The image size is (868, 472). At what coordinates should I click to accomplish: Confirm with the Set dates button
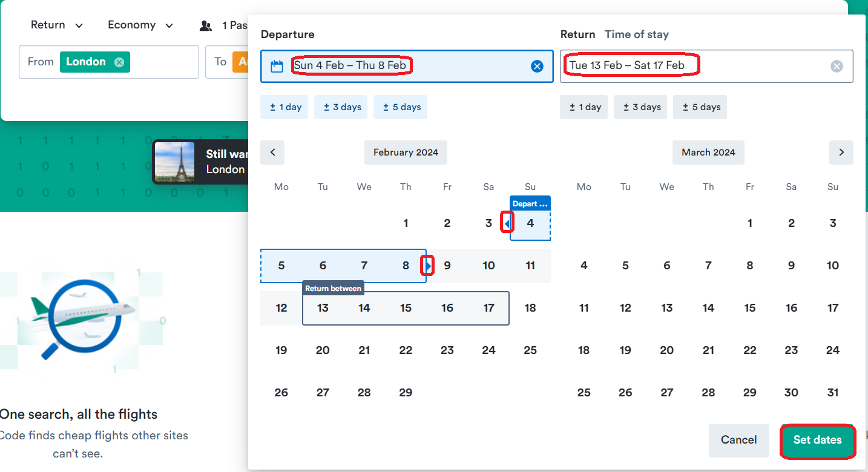click(817, 440)
